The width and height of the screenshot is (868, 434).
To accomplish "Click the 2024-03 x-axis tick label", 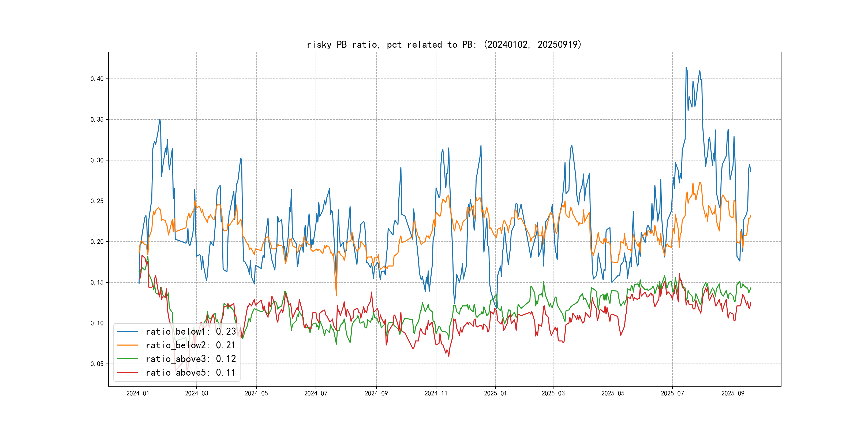I will pyautogui.click(x=196, y=393).
